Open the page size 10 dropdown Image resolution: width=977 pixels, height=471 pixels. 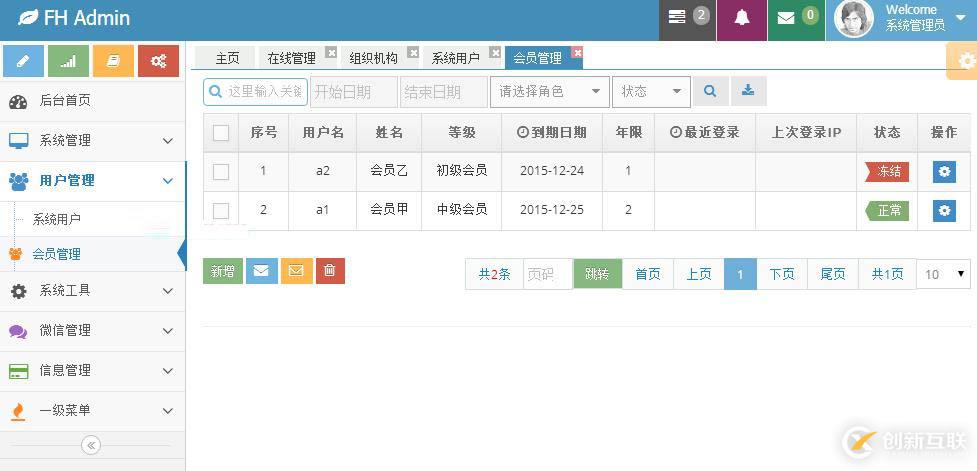tap(943, 274)
